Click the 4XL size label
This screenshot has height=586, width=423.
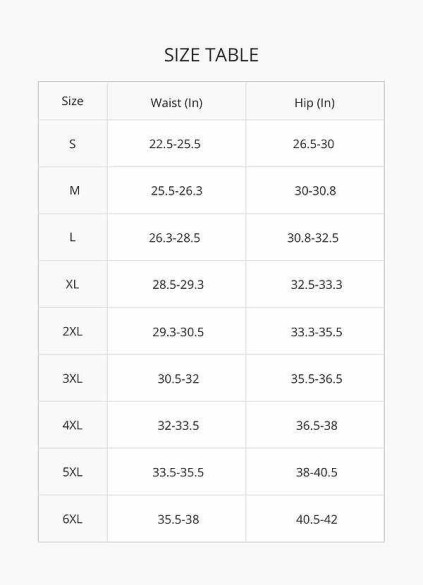[x=72, y=425]
